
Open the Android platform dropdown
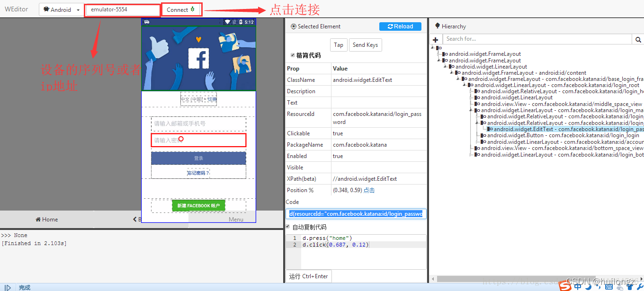[x=61, y=9]
